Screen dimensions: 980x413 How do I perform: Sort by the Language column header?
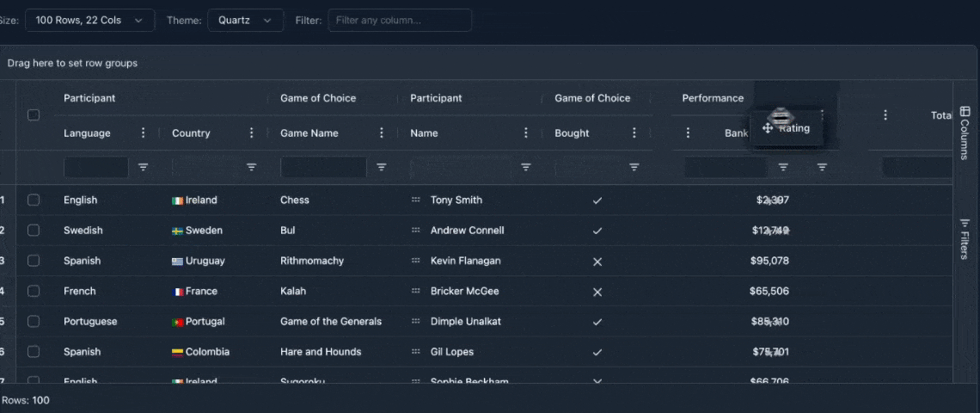[87, 133]
